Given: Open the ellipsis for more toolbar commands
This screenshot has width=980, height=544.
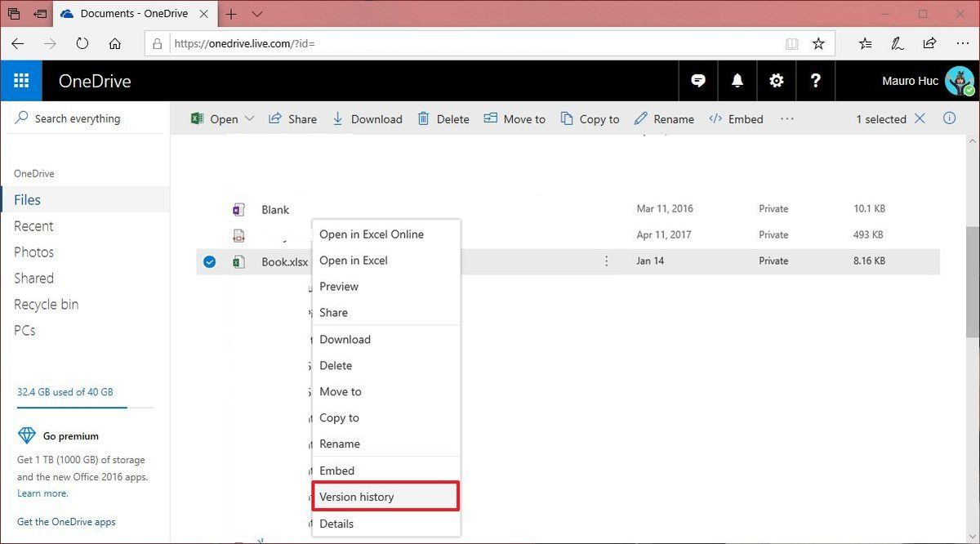Looking at the screenshot, I should point(786,118).
